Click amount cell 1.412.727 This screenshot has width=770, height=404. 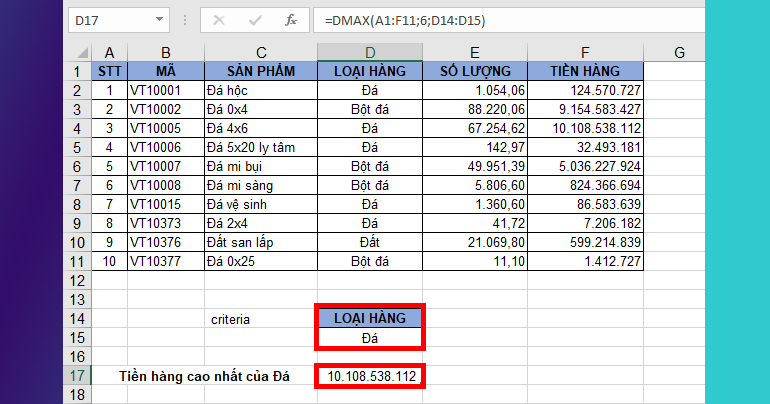[585, 261]
